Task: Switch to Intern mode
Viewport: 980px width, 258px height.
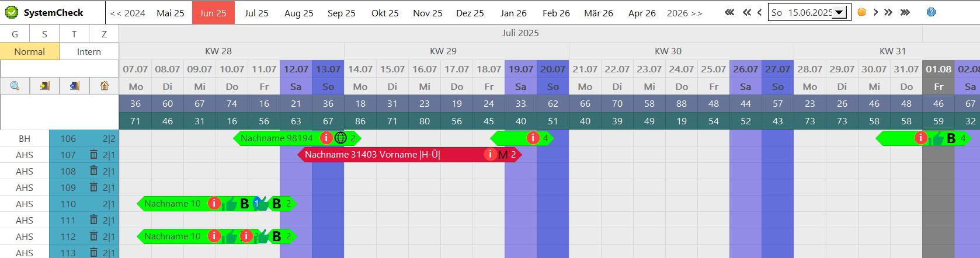Action: (x=89, y=51)
